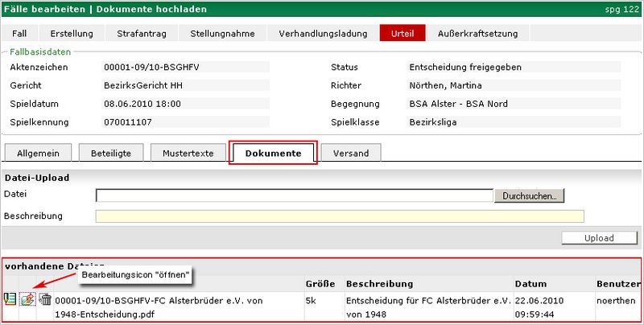The image size is (644, 325).
Task: Open the Mustertexte sub-tab
Action: point(188,153)
